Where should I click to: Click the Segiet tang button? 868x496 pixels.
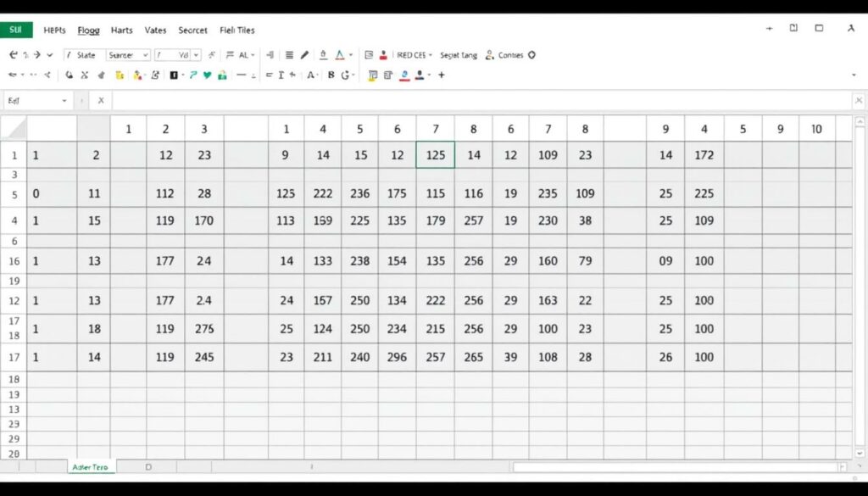tap(459, 55)
